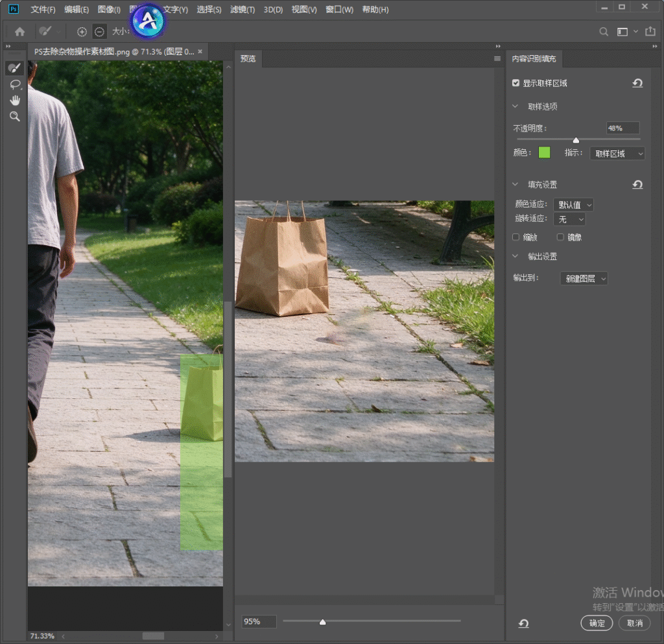Click the share/export icon top right
The image size is (664, 644).
click(x=650, y=31)
